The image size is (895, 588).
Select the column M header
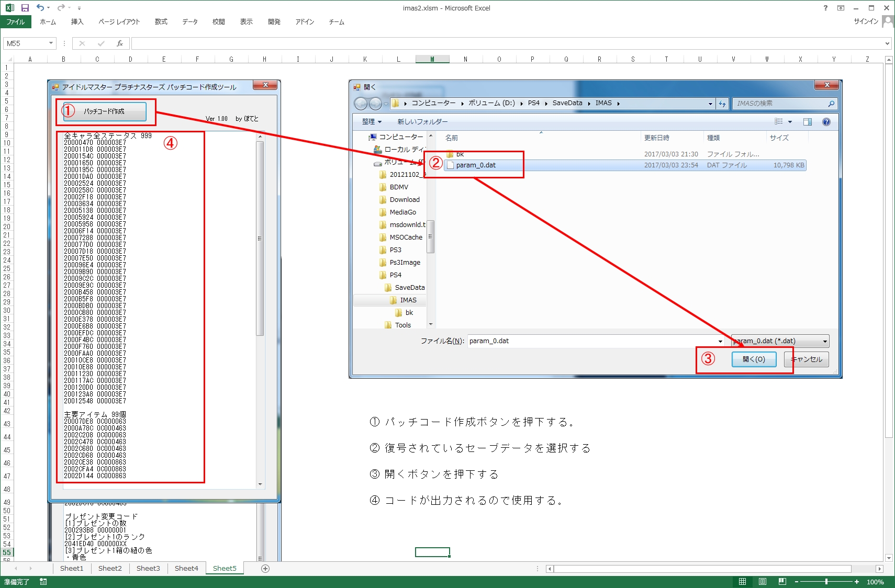[x=432, y=59]
